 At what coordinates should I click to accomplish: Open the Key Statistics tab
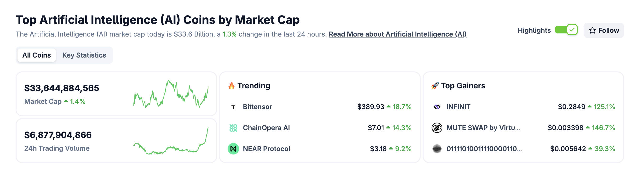(x=84, y=55)
